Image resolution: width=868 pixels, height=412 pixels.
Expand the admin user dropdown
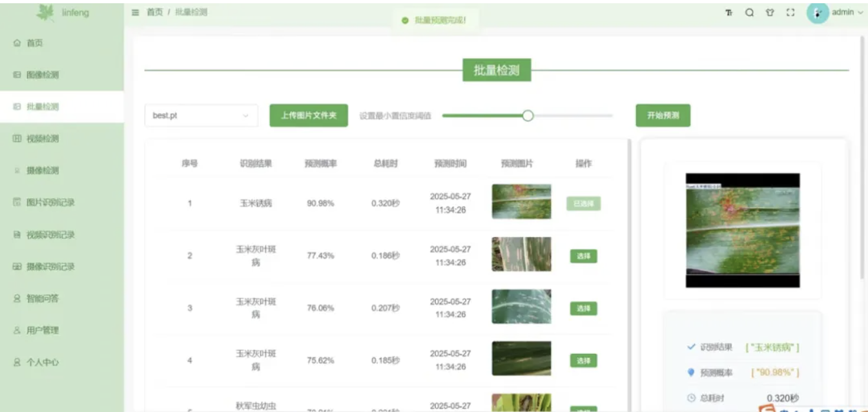[847, 12]
